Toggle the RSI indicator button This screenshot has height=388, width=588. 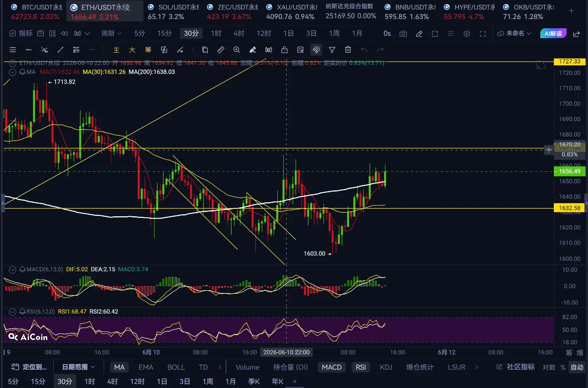[x=361, y=367]
